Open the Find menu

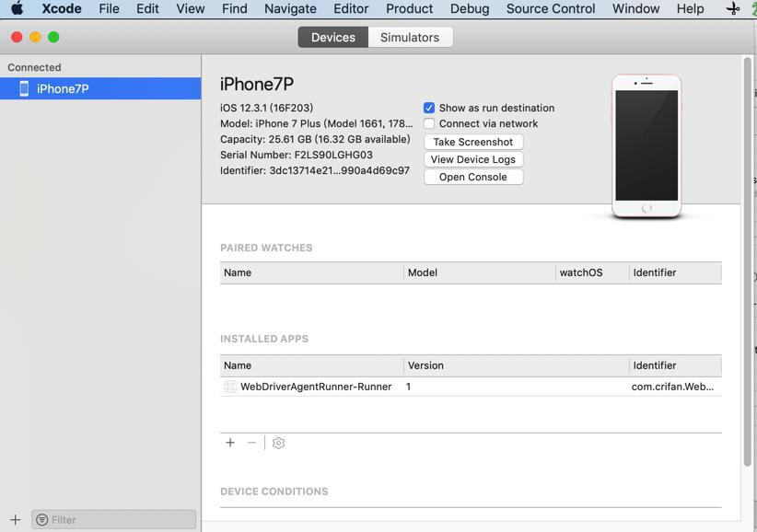235,8
